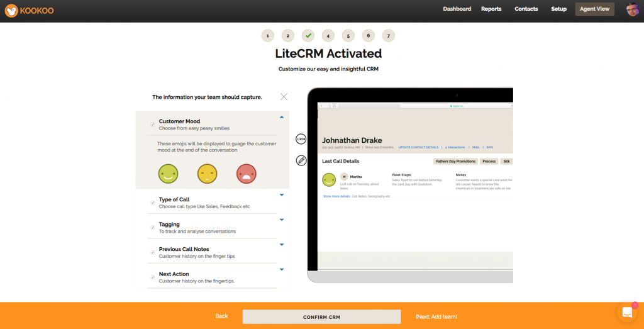Toggle the Tagging checkbox
Screen dimensions: 644x329
click(x=152, y=227)
